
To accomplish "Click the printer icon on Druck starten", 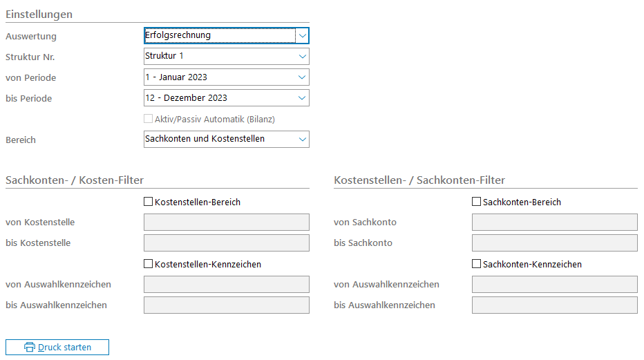I will (30, 347).
